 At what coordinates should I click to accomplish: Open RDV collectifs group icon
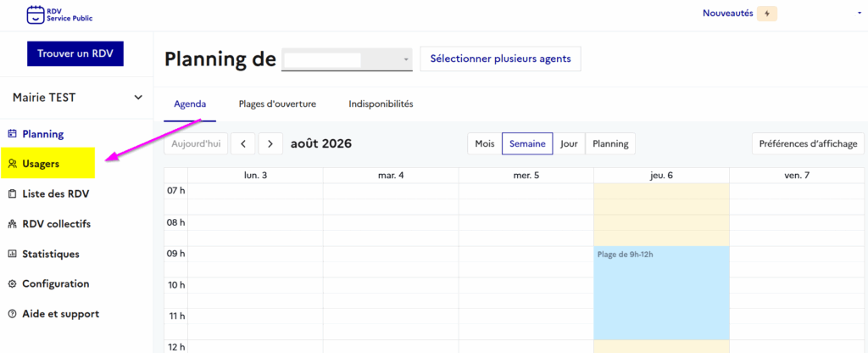point(13,224)
